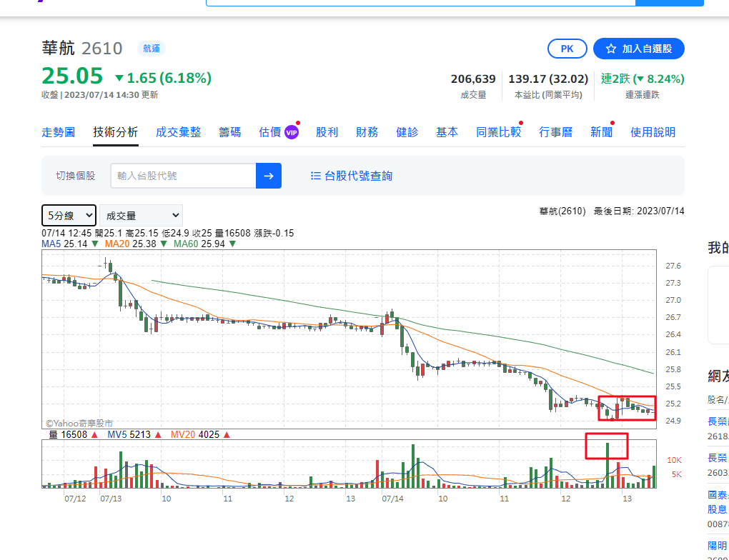Viewport: 729px width, 560px height.
Task: Open the 使用說明 tab
Action: coord(653,132)
